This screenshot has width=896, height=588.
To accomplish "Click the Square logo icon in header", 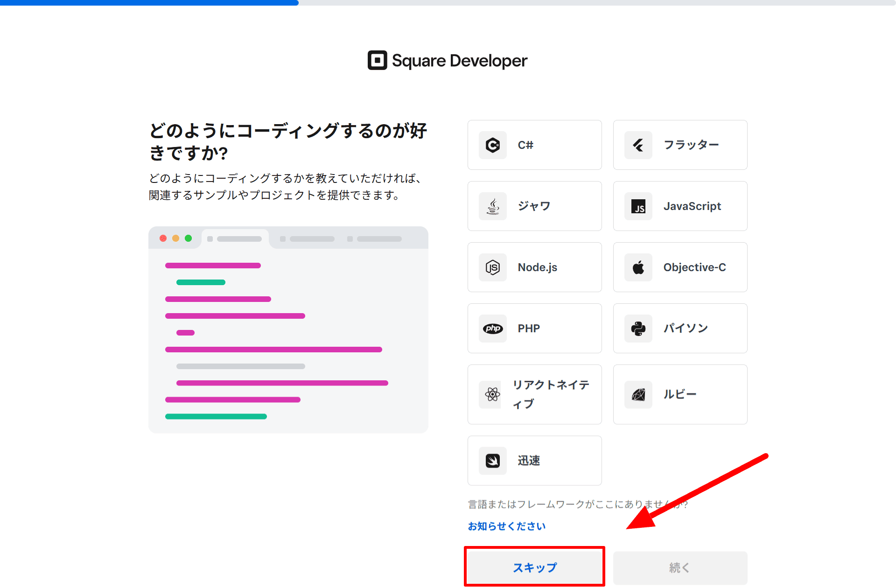I will coord(377,60).
